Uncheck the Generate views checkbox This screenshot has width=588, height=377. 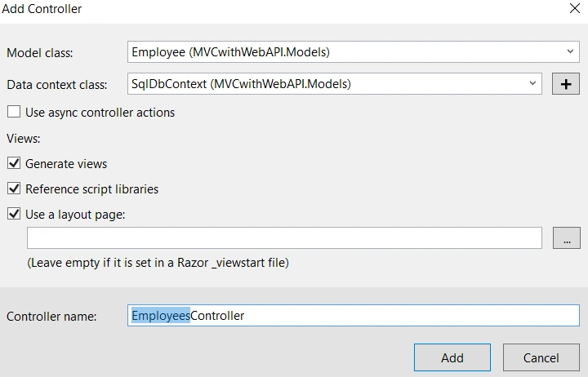14,163
